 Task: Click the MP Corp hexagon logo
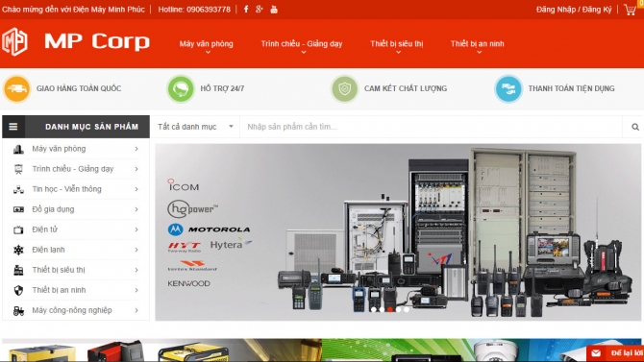click(x=14, y=41)
